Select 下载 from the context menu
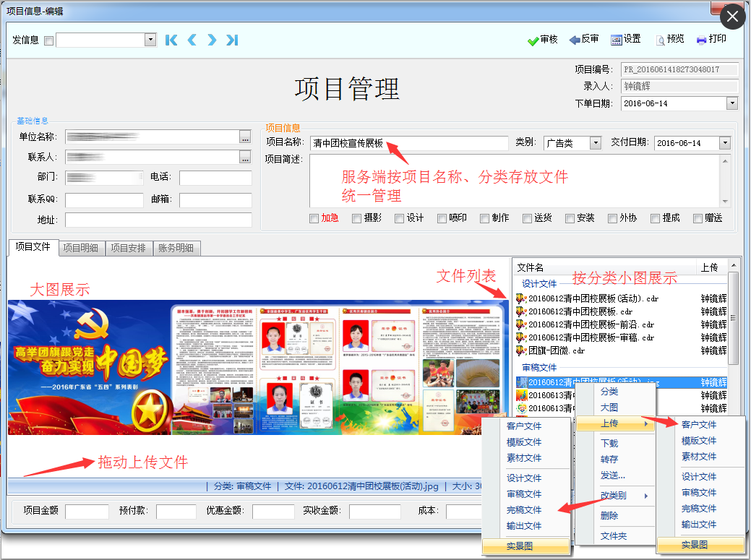 (615, 444)
